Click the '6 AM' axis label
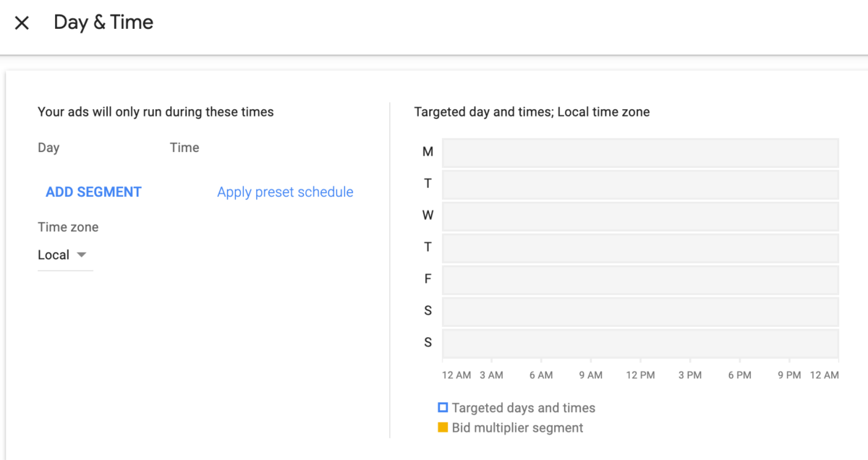The height and width of the screenshot is (460, 868). (541, 375)
